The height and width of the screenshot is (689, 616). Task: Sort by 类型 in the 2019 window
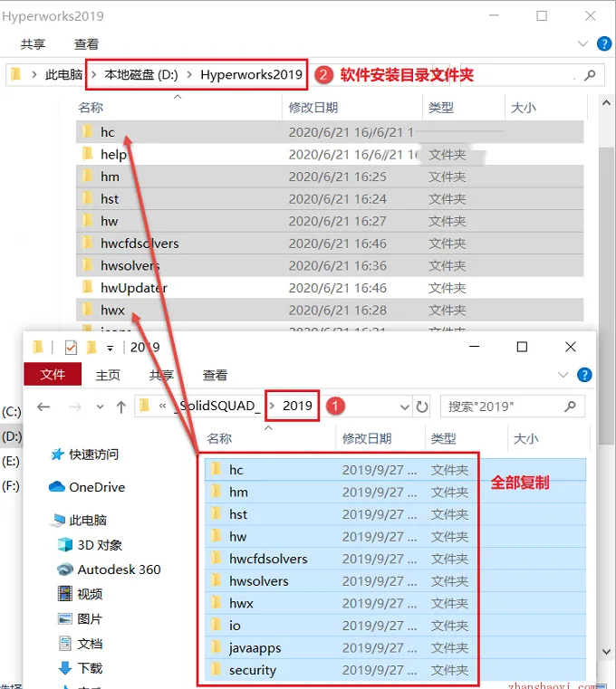coord(444,438)
